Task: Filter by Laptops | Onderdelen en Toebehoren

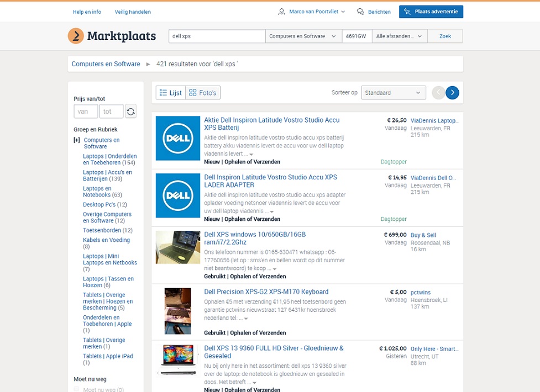Action: [109, 160]
